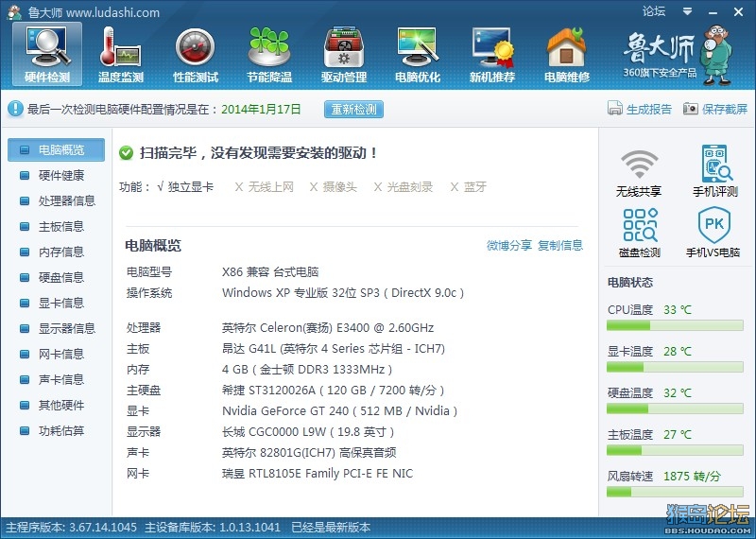Click the 金士顿 DDR3 memory value
Image resolution: width=756 pixels, height=539 pixels.
pyautogui.click(x=307, y=370)
